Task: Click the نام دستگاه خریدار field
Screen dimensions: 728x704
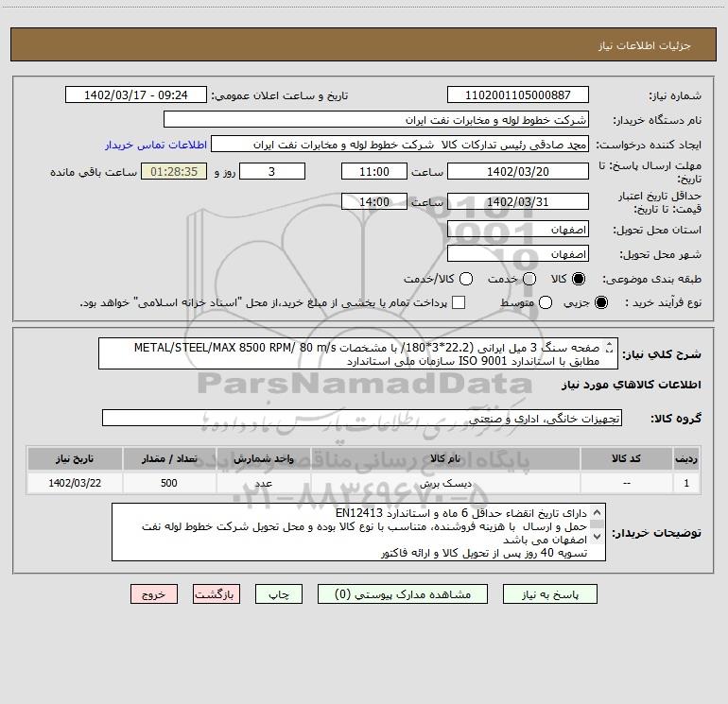Action: tap(376, 119)
